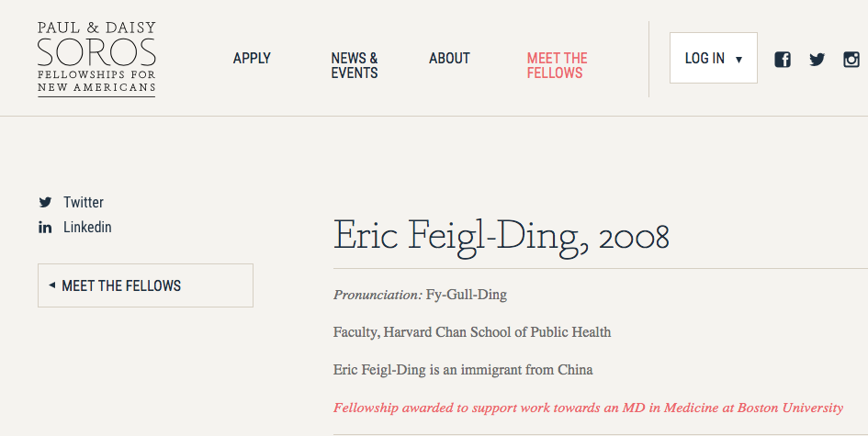The height and width of the screenshot is (436, 868).
Task: Click the Meet the Fellows sidebar button
Action: pos(146,285)
